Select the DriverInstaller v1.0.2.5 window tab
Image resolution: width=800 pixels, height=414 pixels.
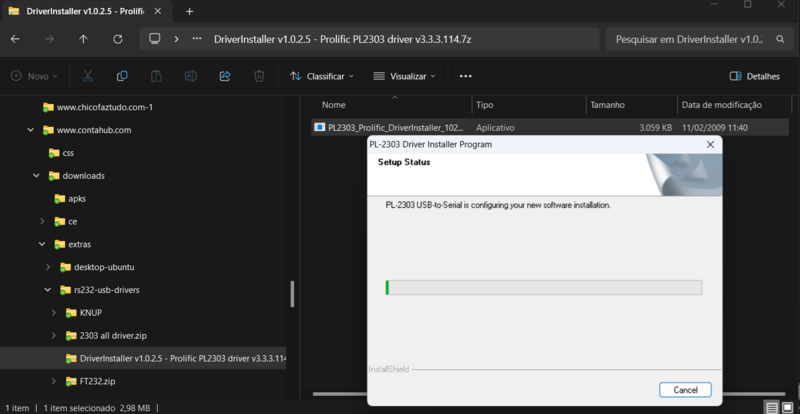click(x=85, y=11)
